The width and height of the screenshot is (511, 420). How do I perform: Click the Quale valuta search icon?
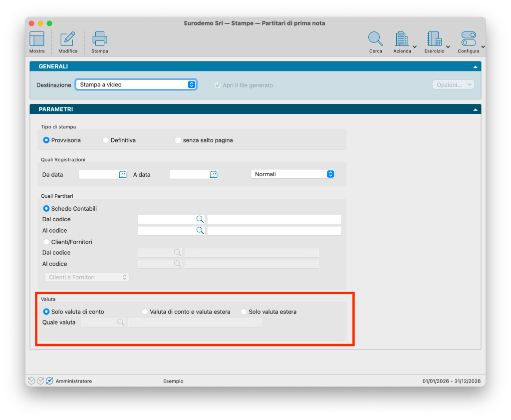pos(121,322)
